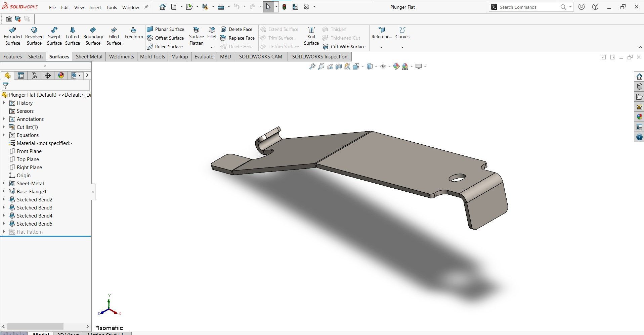The width and height of the screenshot is (644, 335).
Task: Click the Cut With Surface button
Action: pos(344,47)
